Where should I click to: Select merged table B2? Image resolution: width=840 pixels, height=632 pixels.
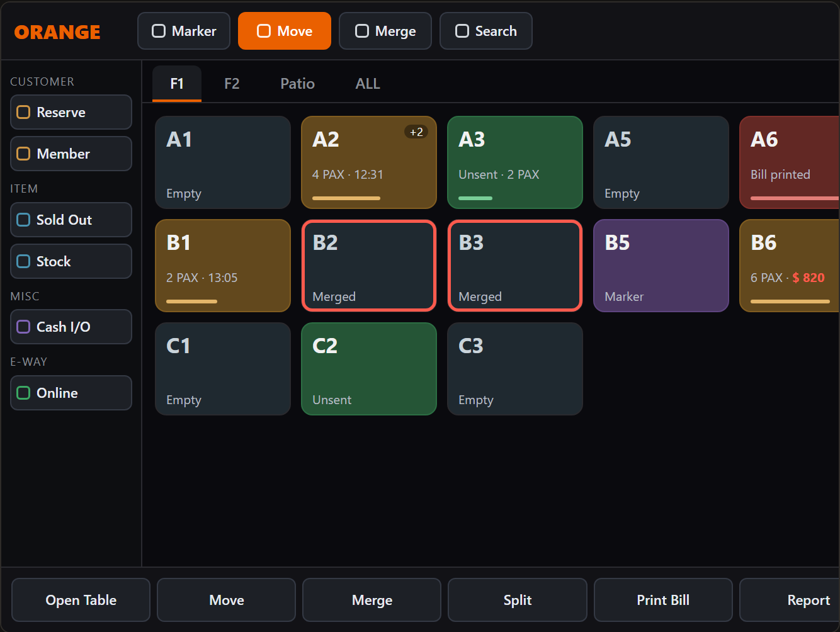369,266
